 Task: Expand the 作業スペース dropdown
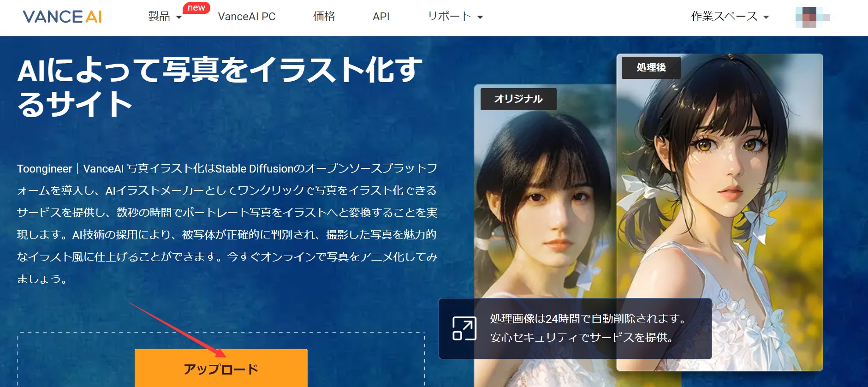(x=729, y=17)
